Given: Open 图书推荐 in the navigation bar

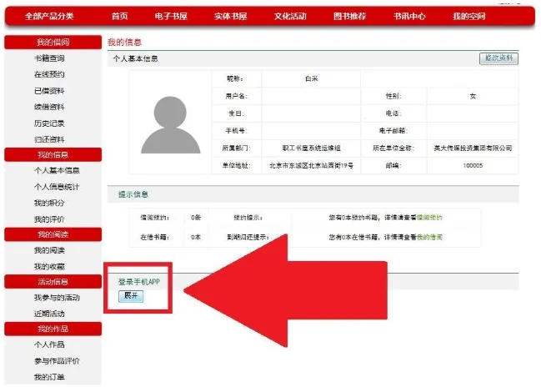Looking at the screenshot, I should pos(349,16).
